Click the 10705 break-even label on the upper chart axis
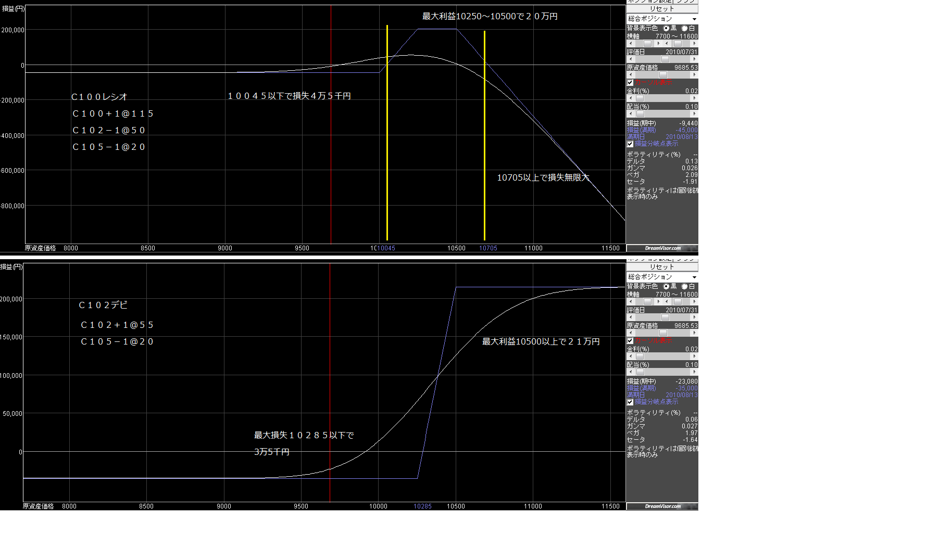952x560 pixels. pyautogui.click(x=488, y=248)
